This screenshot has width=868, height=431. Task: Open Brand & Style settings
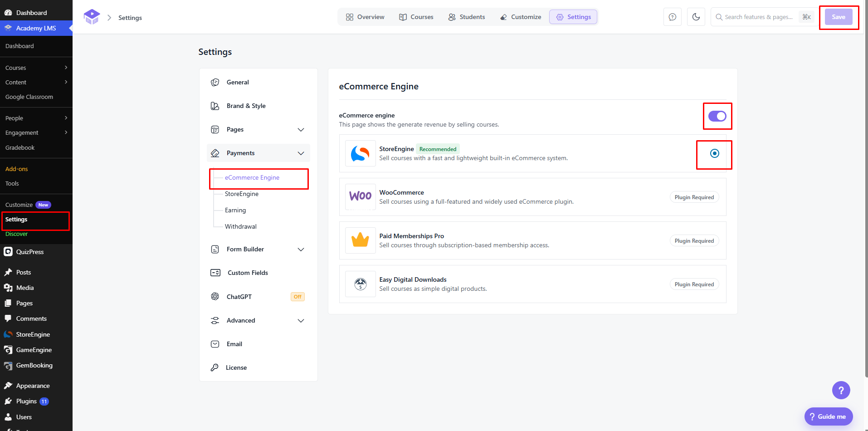(x=258, y=106)
